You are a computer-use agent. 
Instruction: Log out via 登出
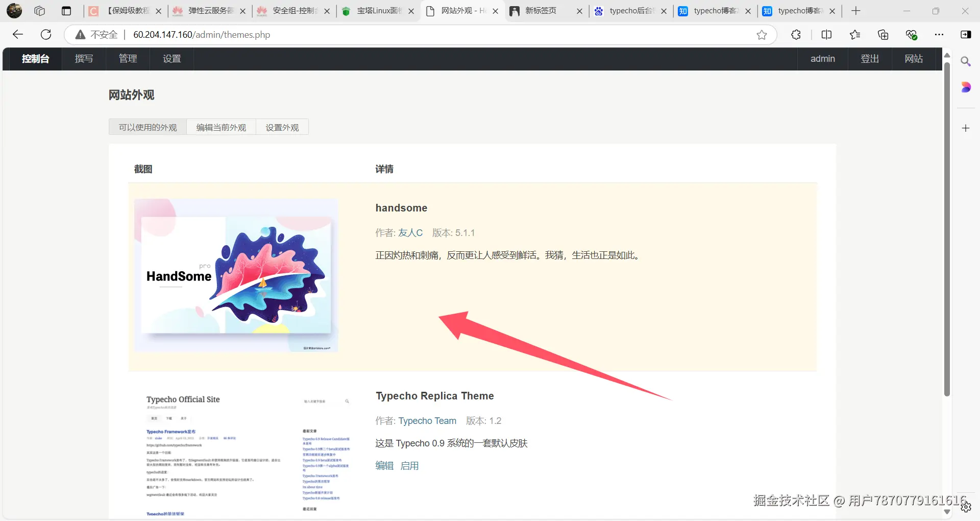870,59
